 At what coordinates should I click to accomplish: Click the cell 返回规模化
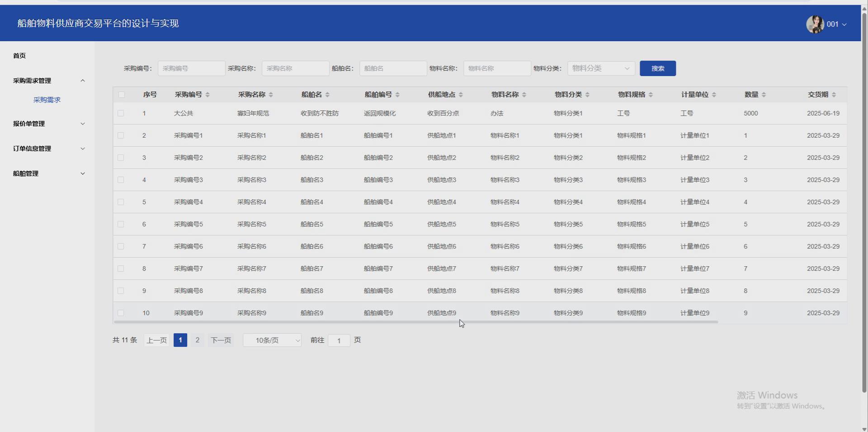pyautogui.click(x=380, y=113)
